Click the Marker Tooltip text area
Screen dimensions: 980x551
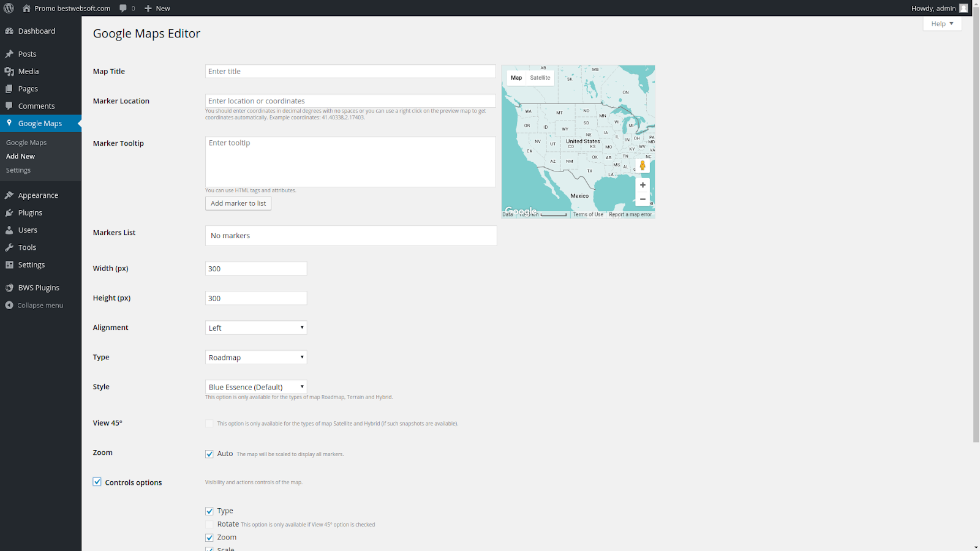(x=350, y=162)
